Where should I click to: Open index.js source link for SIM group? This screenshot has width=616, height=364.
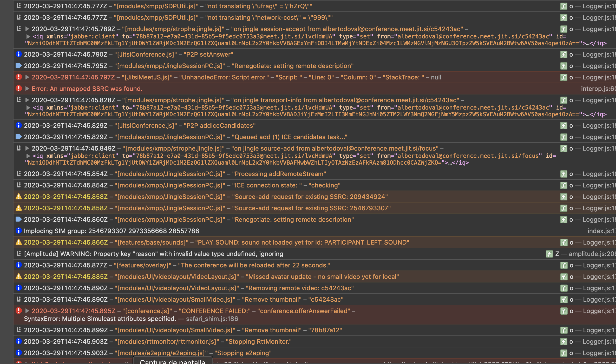601,231
